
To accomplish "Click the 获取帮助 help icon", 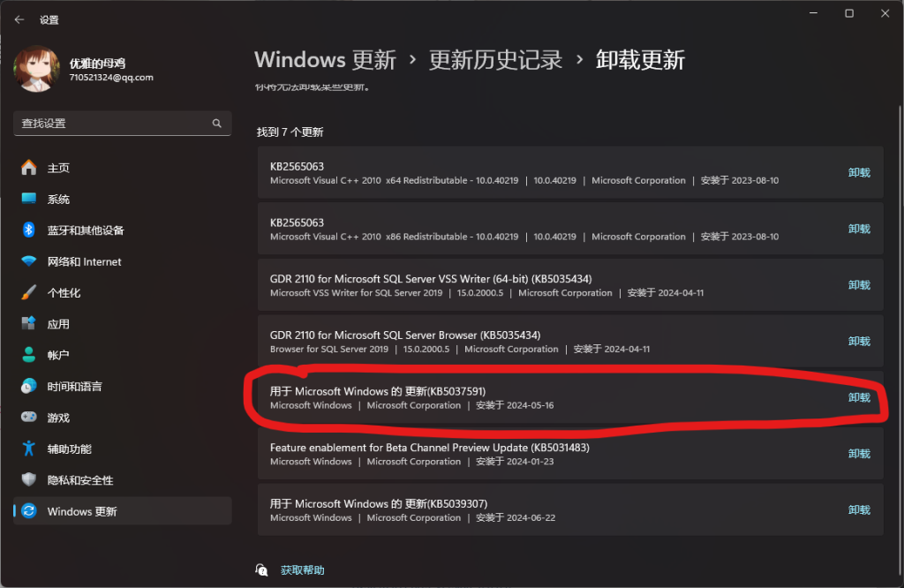I will click(261, 570).
